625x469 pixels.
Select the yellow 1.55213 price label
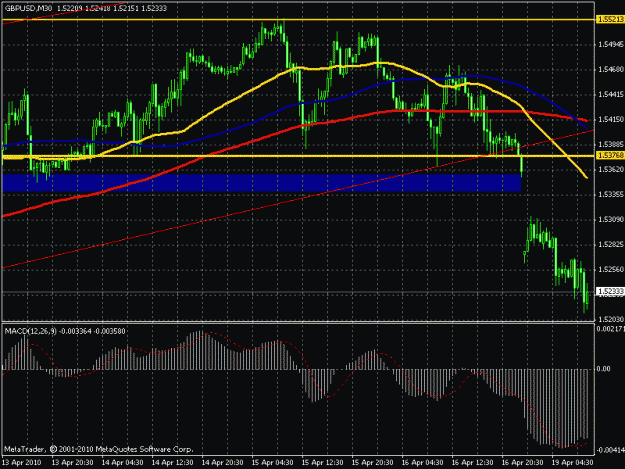point(610,20)
